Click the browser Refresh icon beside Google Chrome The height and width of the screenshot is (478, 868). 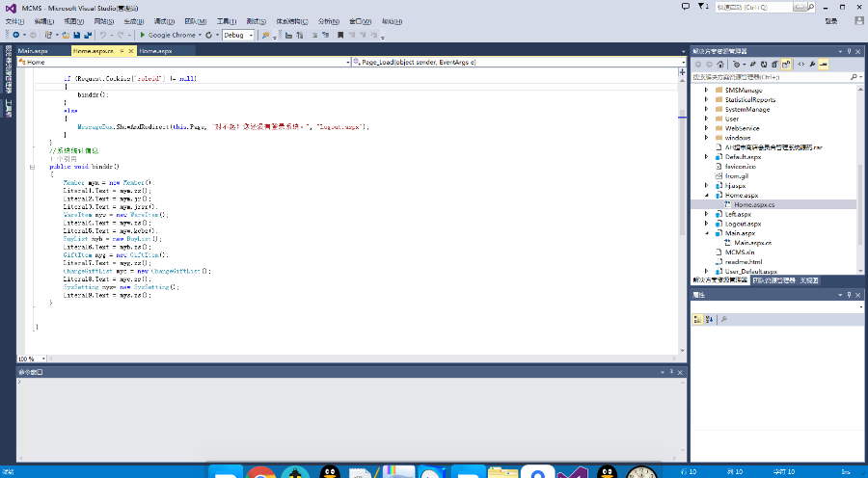[x=208, y=35]
